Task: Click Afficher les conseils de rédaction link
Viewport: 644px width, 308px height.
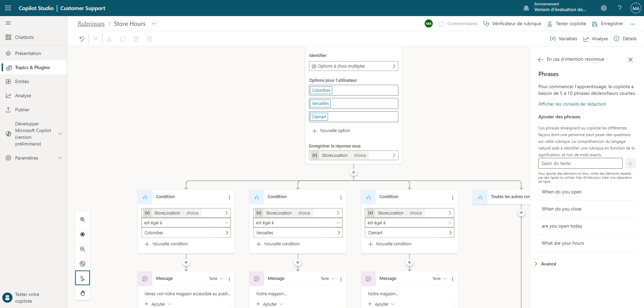Action: coord(572,104)
